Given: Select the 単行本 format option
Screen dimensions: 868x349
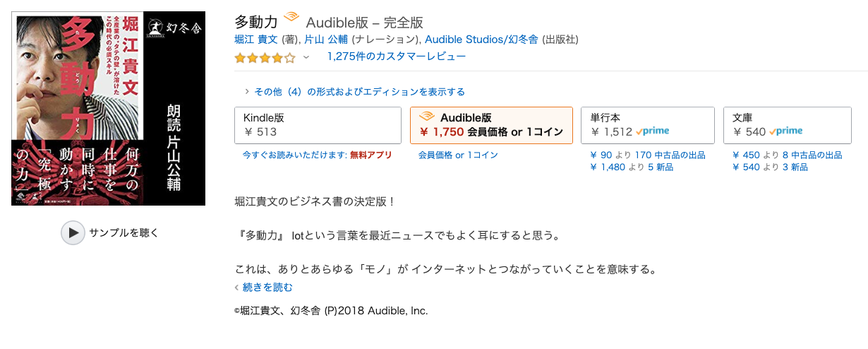Looking at the screenshot, I should [x=647, y=125].
